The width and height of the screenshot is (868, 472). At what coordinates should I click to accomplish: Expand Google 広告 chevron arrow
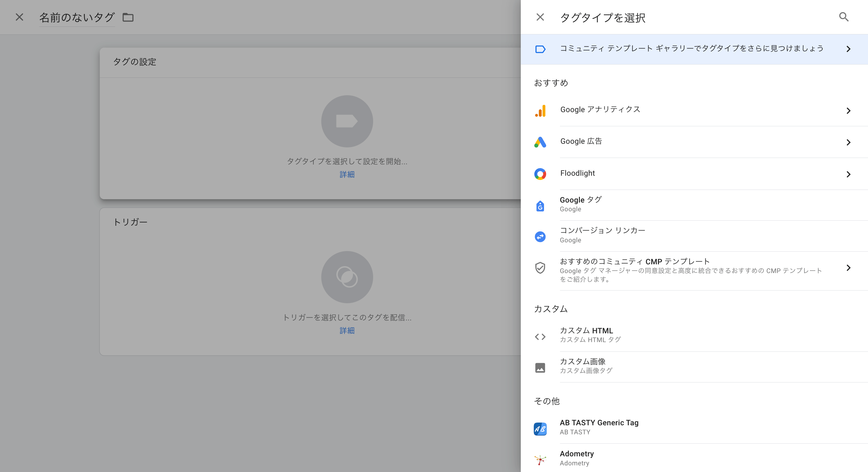[848, 143]
